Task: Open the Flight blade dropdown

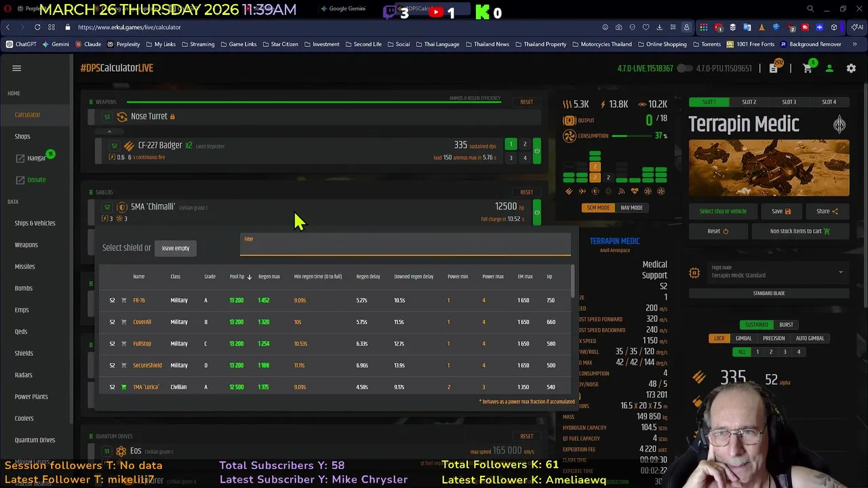Action: pyautogui.click(x=778, y=272)
